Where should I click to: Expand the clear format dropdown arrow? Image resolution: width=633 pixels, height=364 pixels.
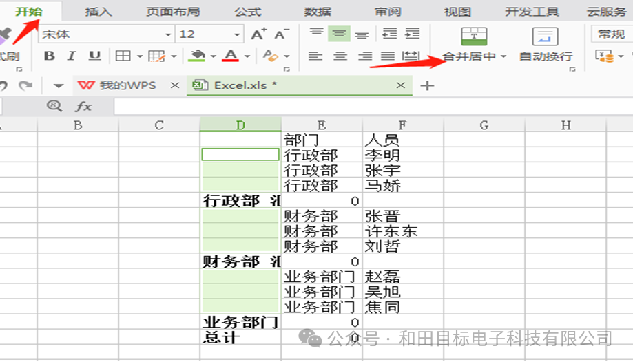coord(287,56)
